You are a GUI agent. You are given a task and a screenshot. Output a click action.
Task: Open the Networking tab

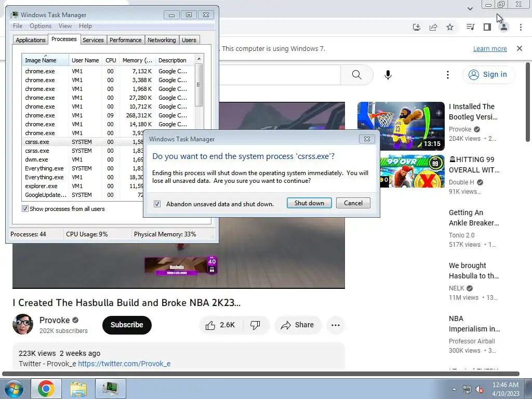[x=162, y=40]
